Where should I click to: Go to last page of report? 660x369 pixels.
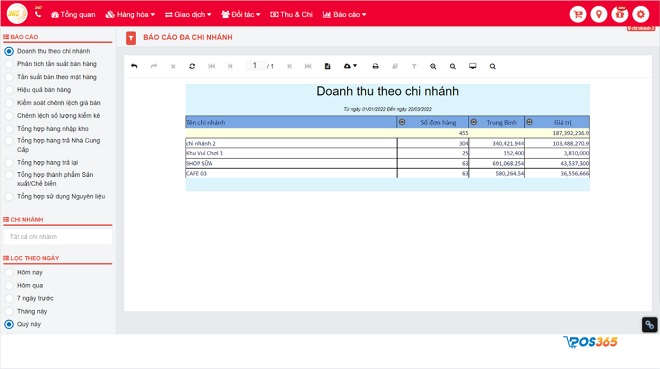[308, 66]
